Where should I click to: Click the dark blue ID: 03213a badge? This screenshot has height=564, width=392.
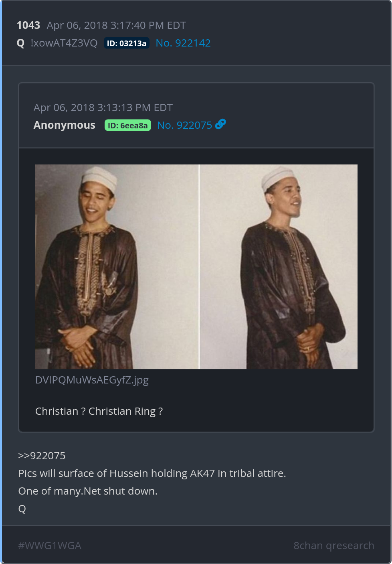click(x=126, y=43)
